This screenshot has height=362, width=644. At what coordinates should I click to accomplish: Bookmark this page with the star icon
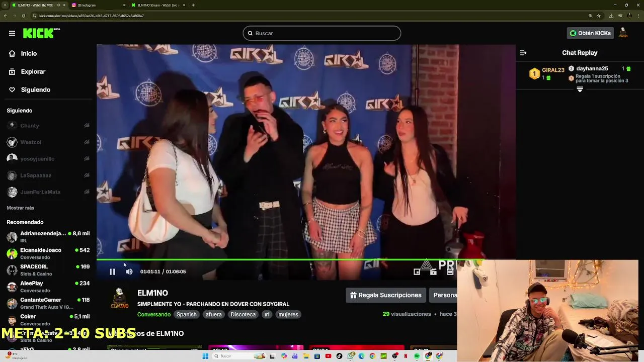click(x=599, y=16)
